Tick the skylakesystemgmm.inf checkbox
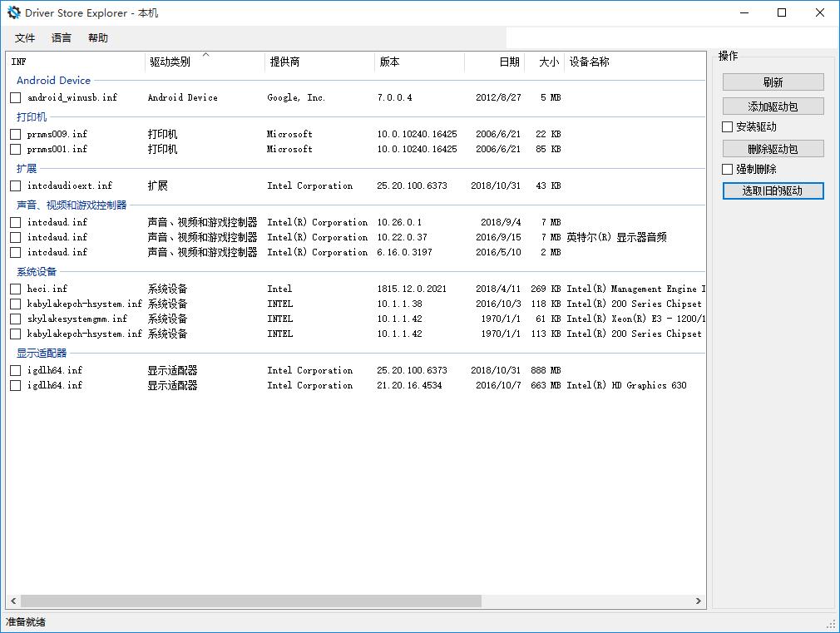840x633 pixels. pyautogui.click(x=16, y=319)
